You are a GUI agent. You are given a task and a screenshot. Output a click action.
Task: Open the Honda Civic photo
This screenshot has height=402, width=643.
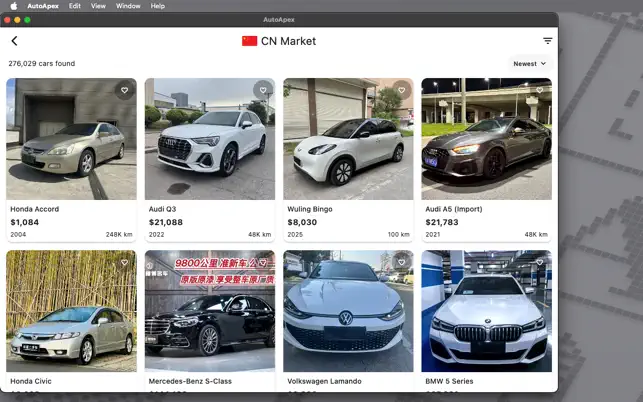click(71, 311)
